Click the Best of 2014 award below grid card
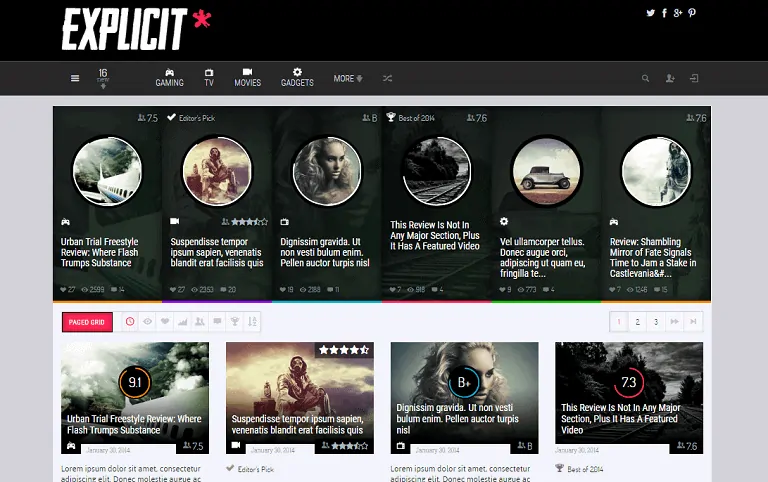The image size is (768, 482). point(579,469)
